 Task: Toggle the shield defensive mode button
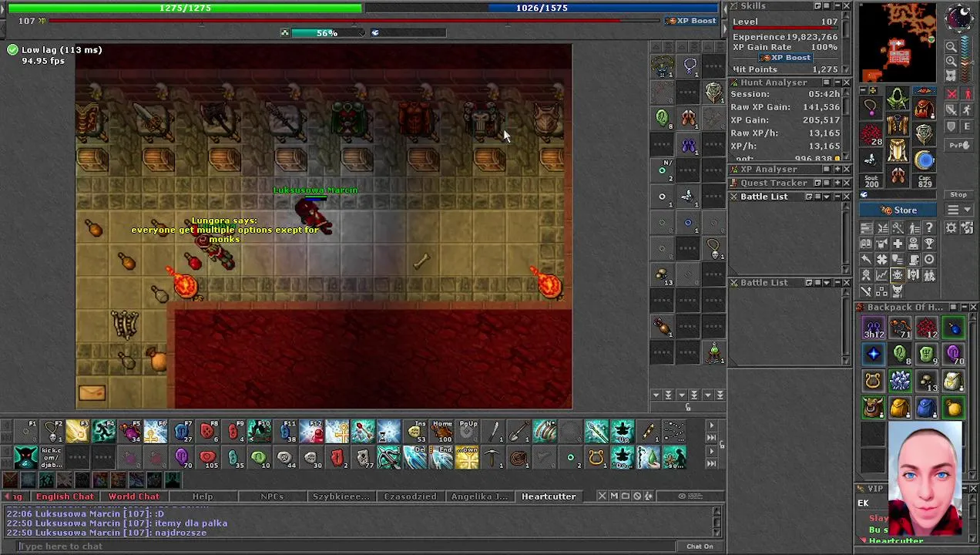(951, 126)
